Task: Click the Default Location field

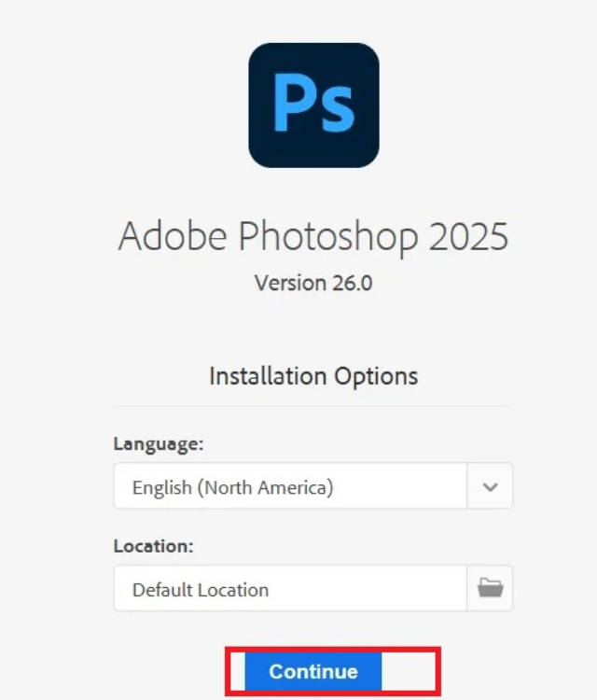Action: (290, 589)
